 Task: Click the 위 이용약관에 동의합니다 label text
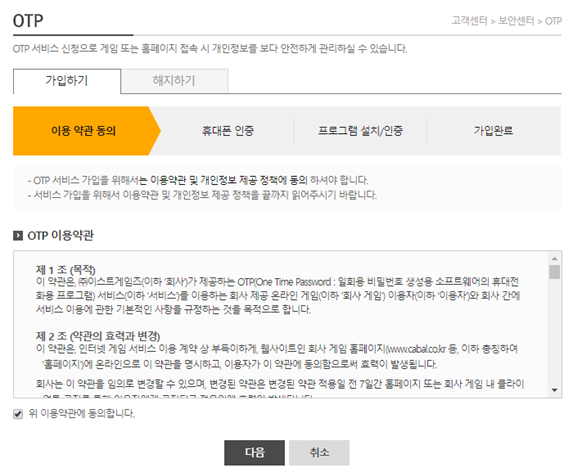point(82,413)
